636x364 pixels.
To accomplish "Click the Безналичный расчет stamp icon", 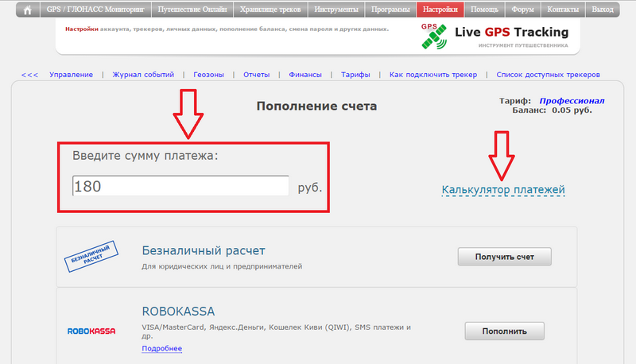I will tap(90, 257).
